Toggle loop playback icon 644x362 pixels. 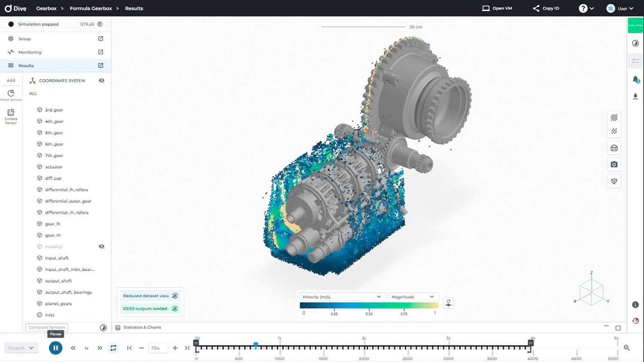[113, 348]
